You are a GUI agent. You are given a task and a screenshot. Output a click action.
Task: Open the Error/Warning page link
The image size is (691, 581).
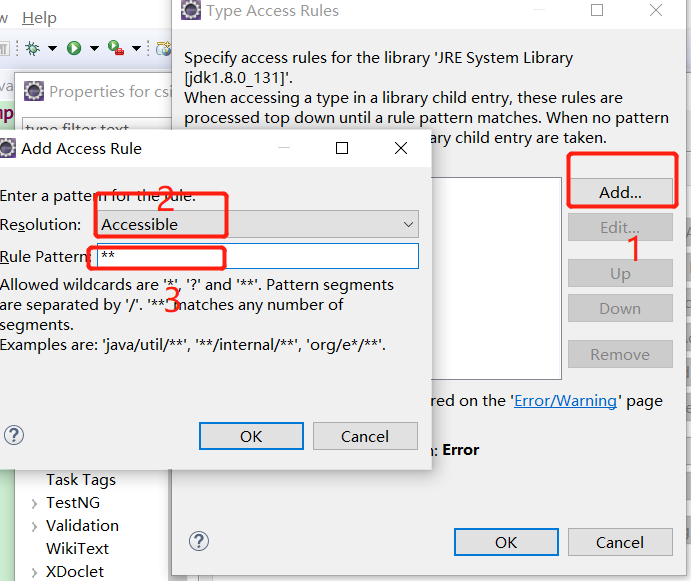click(x=565, y=401)
